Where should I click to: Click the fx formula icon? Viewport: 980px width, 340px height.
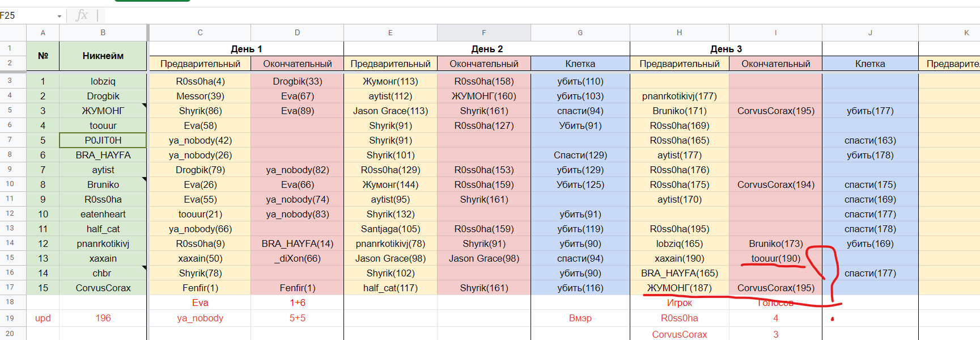pyautogui.click(x=82, y=15)
